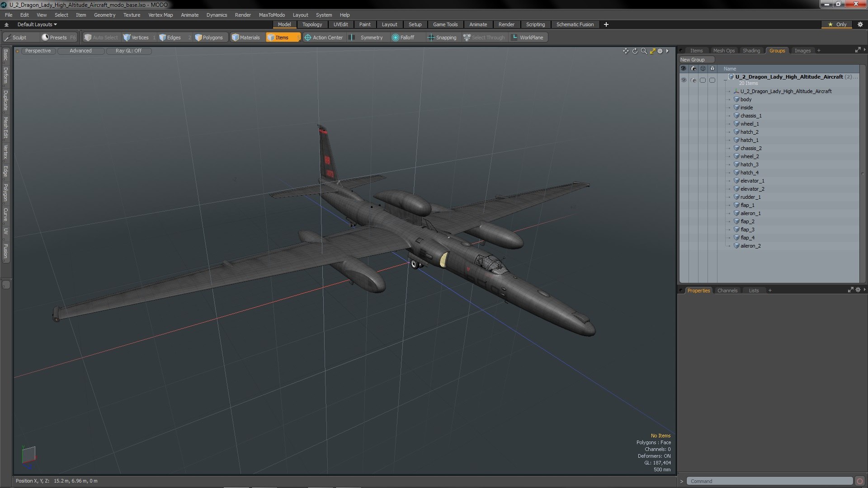Click the viewport zoom magnifier icon

point(644,51)
